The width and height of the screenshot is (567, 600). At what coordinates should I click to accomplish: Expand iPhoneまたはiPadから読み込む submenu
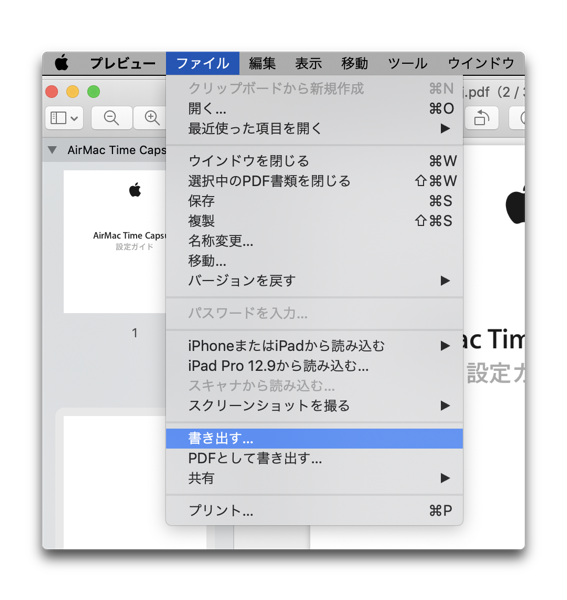tap(314, 346)
